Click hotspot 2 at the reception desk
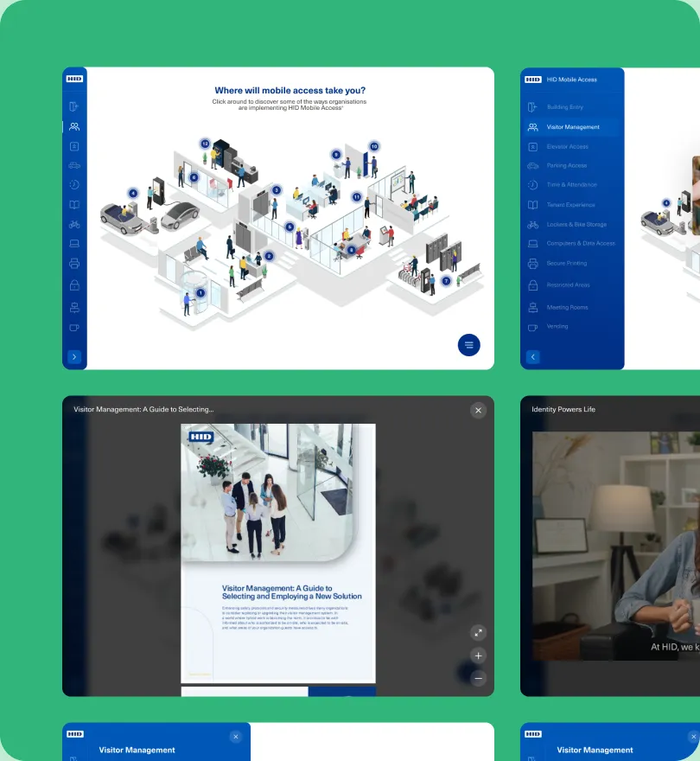 [x=270, y=256]
